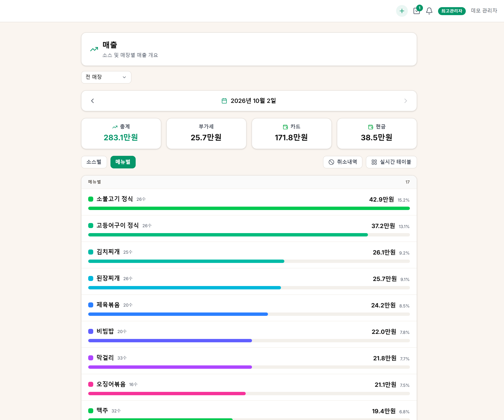Viewport: 504px width, 420px height.
Task: Open the inbox icon with badge 1
Action: pos(417,11)
